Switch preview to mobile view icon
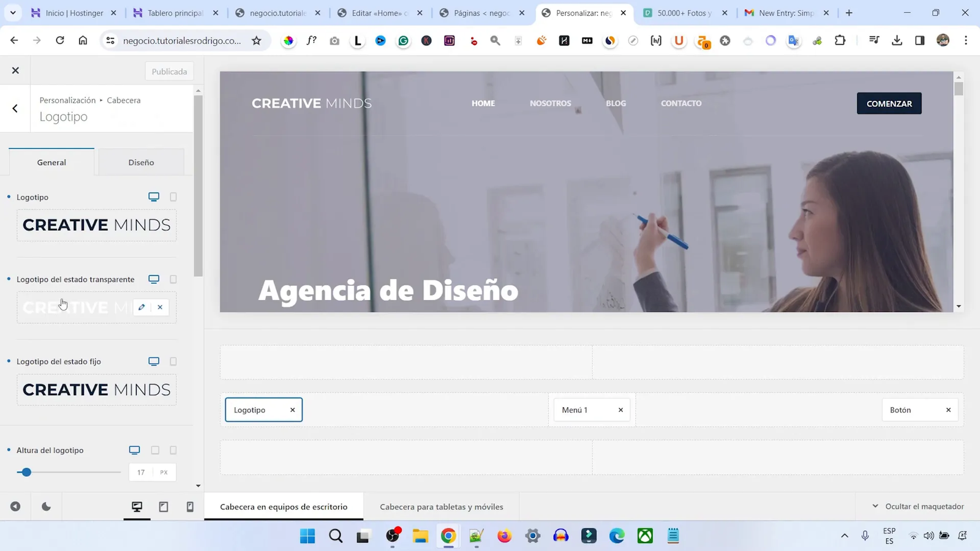 190,506
